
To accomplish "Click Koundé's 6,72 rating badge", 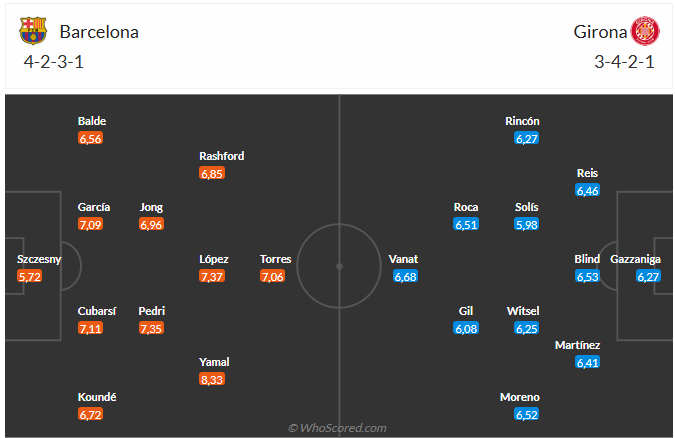I will pos(90,414).
